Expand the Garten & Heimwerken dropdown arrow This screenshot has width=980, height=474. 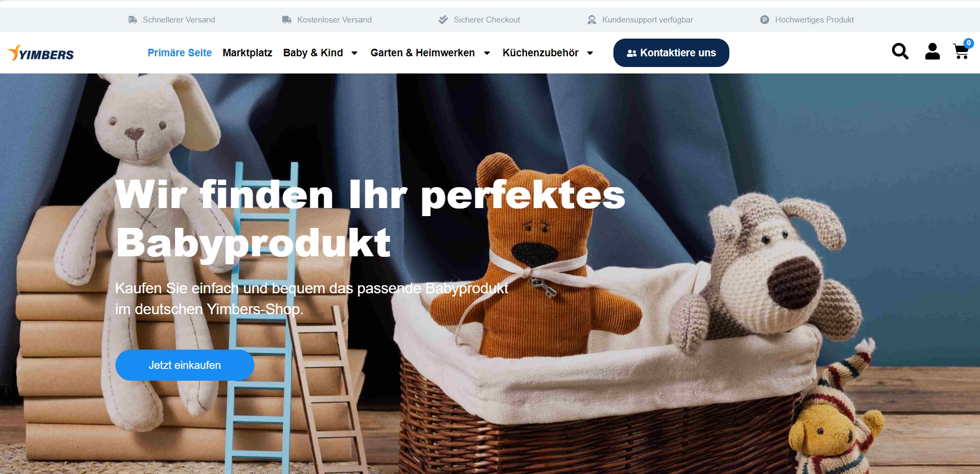point(487,53)
